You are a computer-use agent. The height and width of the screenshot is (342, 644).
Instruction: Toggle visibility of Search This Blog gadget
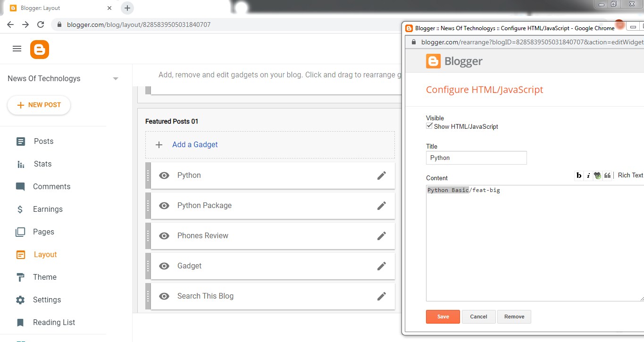click(x=164, y=296)
